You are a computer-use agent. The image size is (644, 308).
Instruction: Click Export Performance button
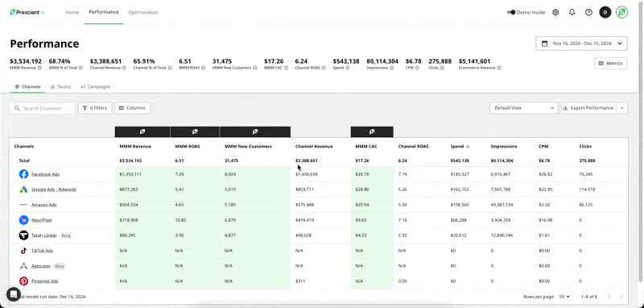(588, 108)
